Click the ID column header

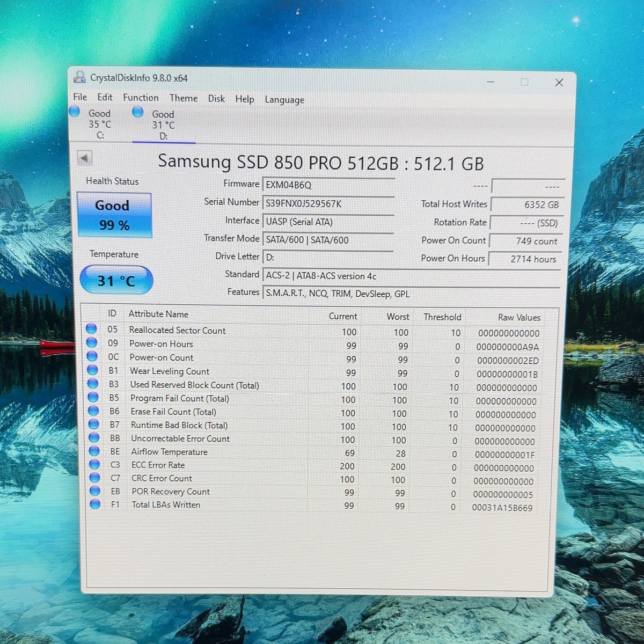[x=112, y=313]
